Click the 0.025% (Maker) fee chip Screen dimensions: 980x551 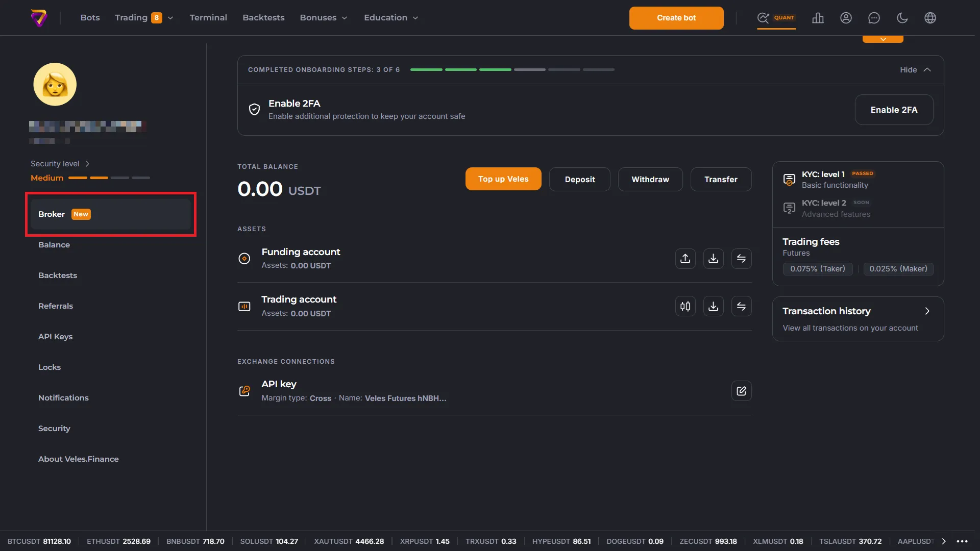(898, 269)
